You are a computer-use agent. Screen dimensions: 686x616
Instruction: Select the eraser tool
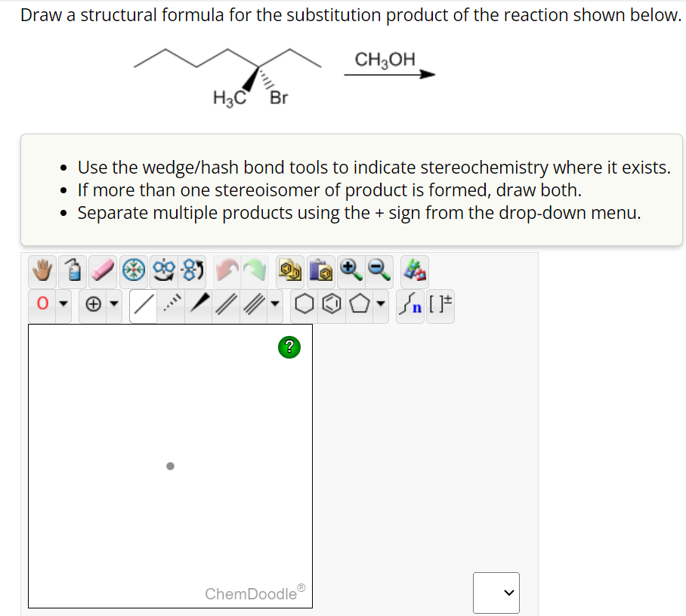[x=102, y=270]
